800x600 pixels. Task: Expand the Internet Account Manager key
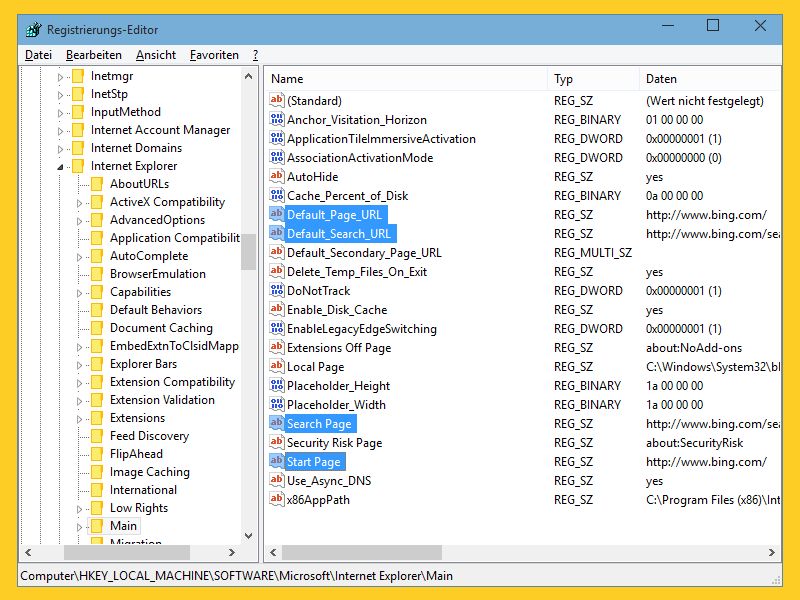(60, 131)
